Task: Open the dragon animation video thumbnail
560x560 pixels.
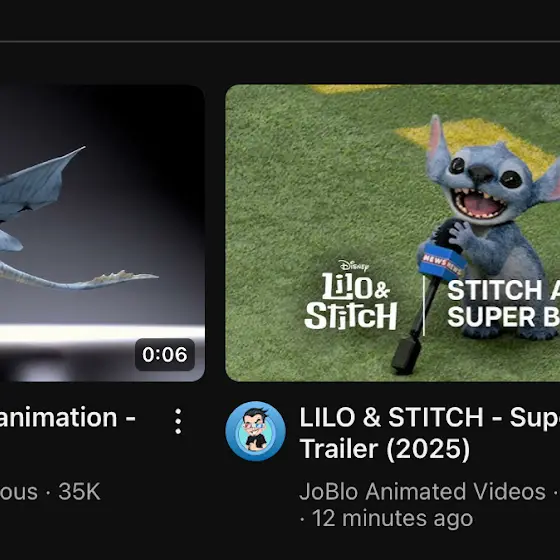Action: point(102,233)
